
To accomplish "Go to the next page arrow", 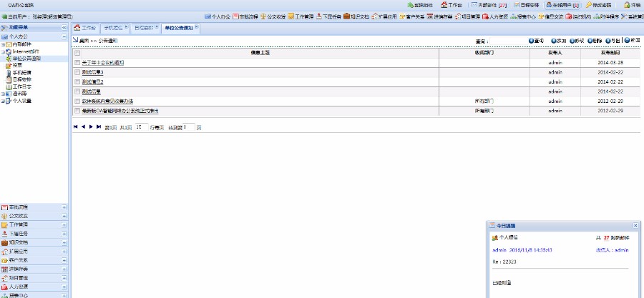I will [91, 126].
